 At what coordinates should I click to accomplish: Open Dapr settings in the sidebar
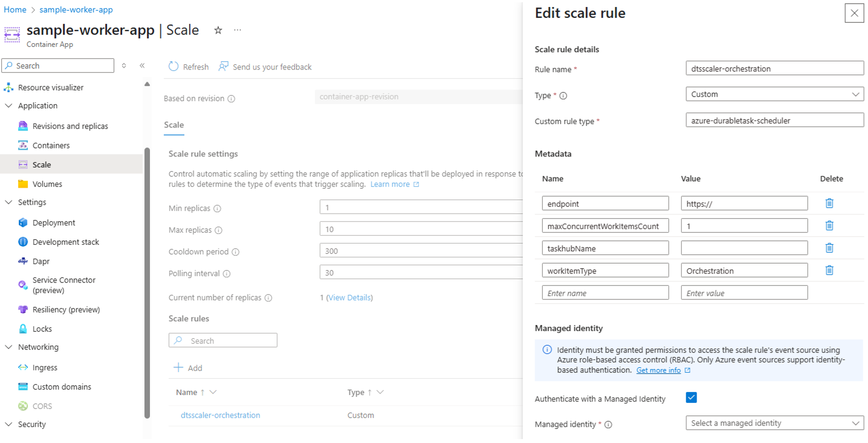click(x=41, y=261)
